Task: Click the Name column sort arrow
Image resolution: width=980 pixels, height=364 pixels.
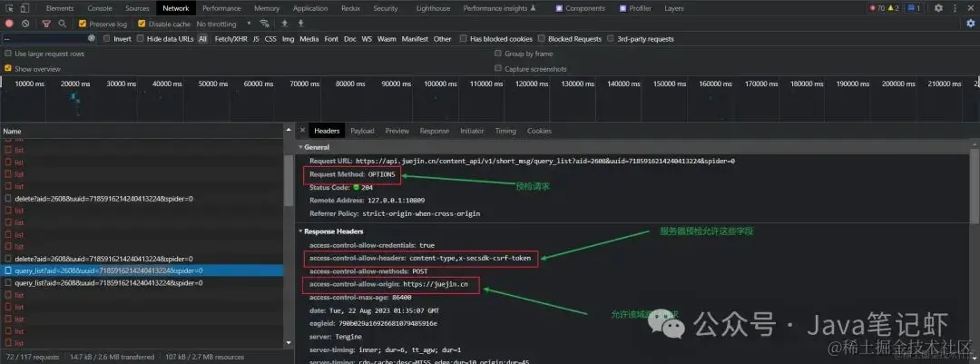Action: (289, 131)
